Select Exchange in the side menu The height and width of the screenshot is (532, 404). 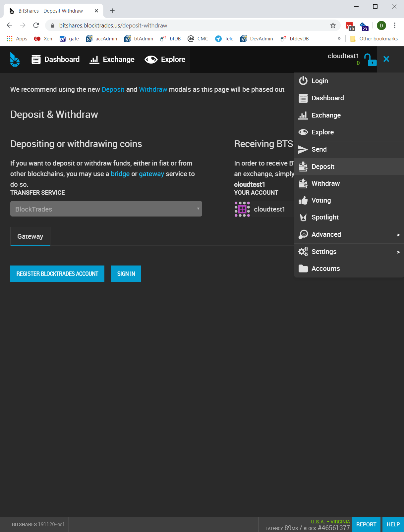[x=349, y=115]
